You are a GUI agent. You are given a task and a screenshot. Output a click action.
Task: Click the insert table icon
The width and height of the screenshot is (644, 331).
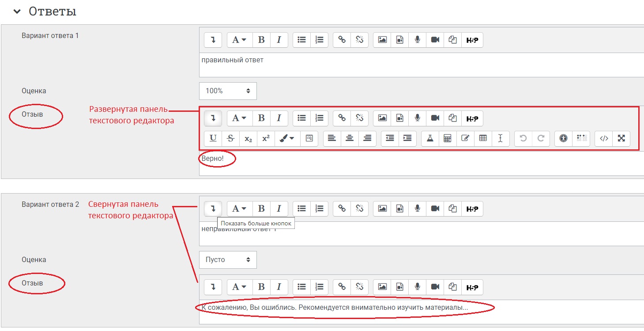(483, 138)
